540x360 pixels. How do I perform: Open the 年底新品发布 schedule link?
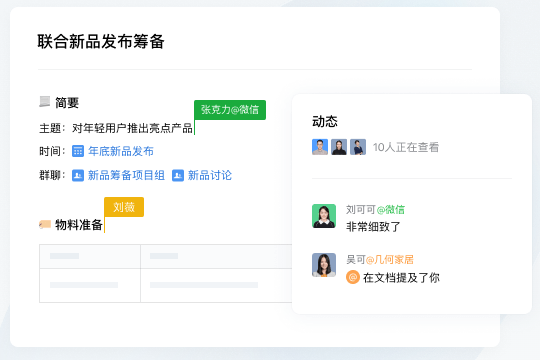pyautogui.click(x=121, y=151)
